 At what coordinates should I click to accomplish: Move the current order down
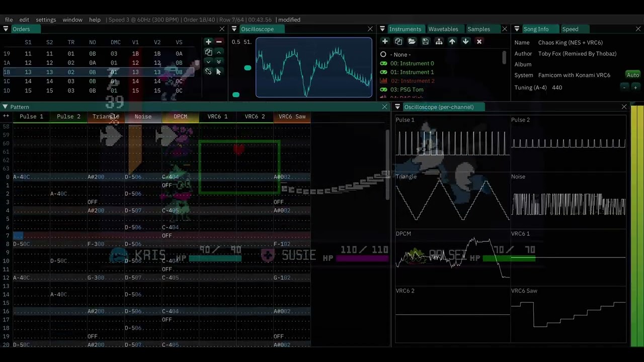pos(208,61)
